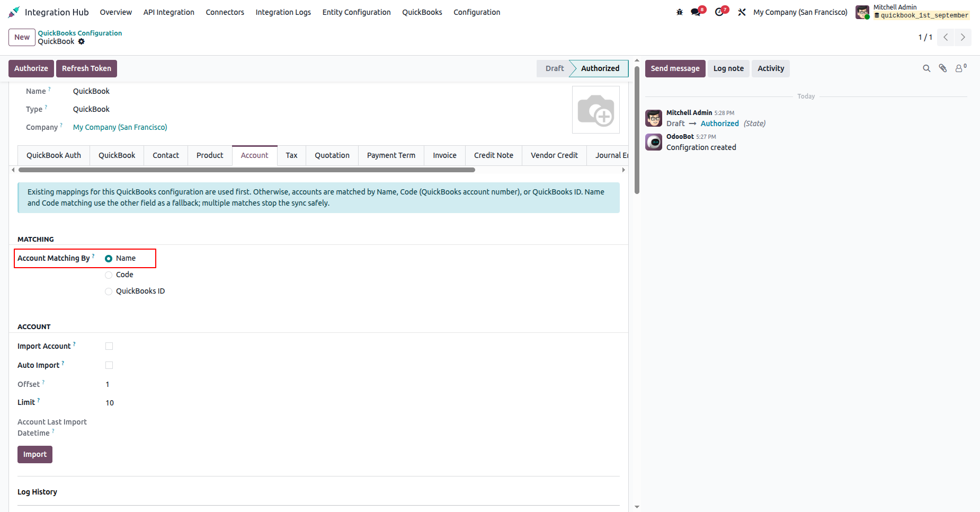Open the Configuration top menu
The height and width of the screenshot is (512, 980).
click(x=477, y=12)
